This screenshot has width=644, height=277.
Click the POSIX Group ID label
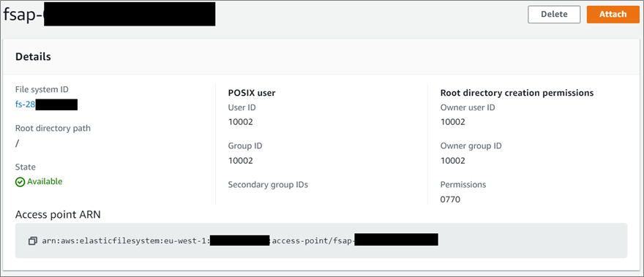[245, 145]
